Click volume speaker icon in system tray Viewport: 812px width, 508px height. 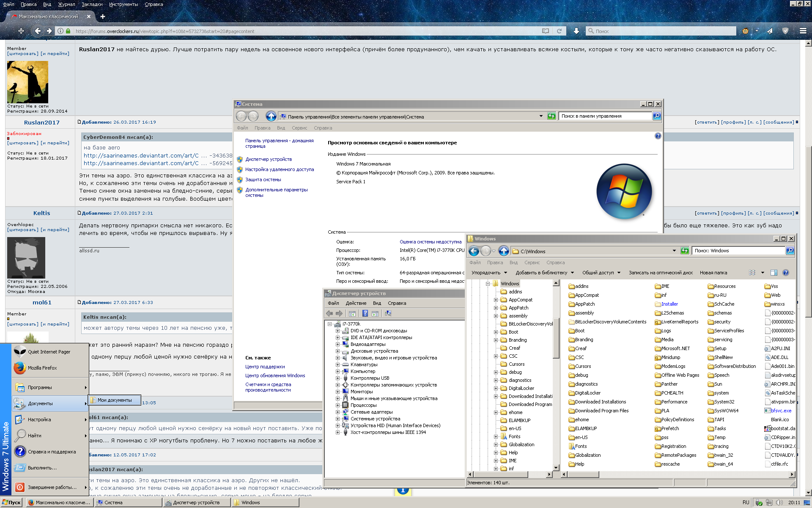click(779, 502)
